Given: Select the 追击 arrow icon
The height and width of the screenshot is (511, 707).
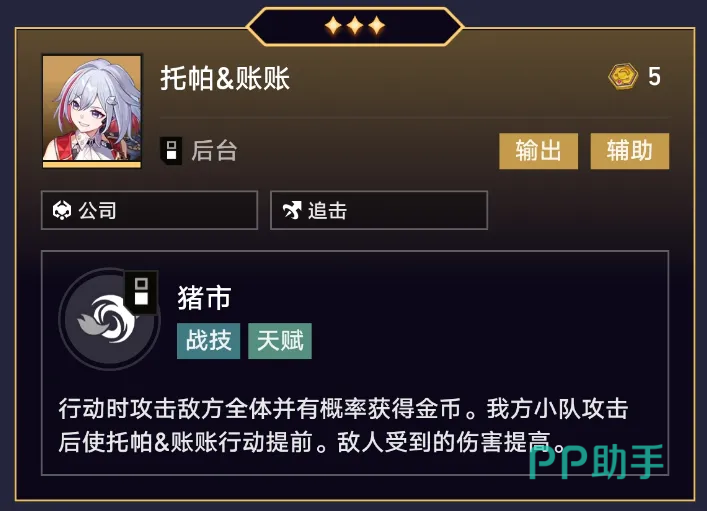Looking at the screenshot, I should (x=292, y=211).
